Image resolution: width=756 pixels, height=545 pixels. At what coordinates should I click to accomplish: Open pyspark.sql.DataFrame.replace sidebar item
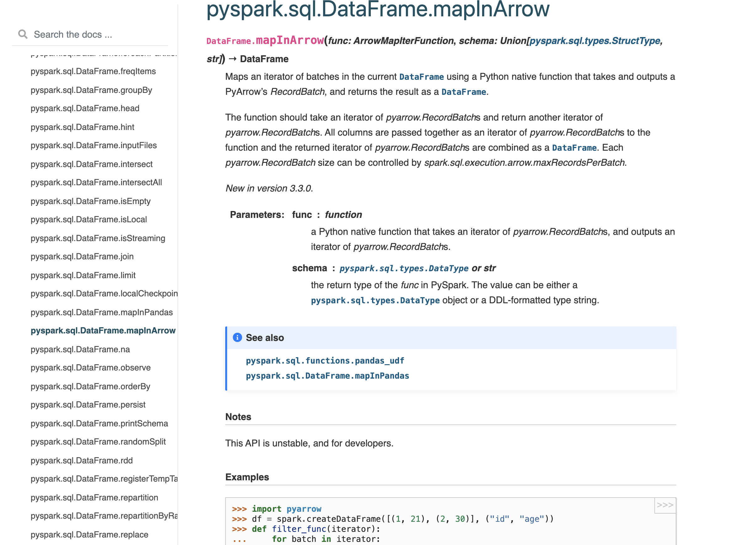pos(89,534)
